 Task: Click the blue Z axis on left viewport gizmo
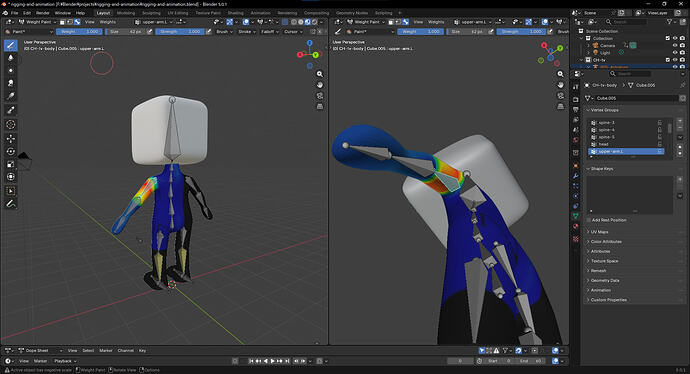pyautogui.click(x=310, y=43)
